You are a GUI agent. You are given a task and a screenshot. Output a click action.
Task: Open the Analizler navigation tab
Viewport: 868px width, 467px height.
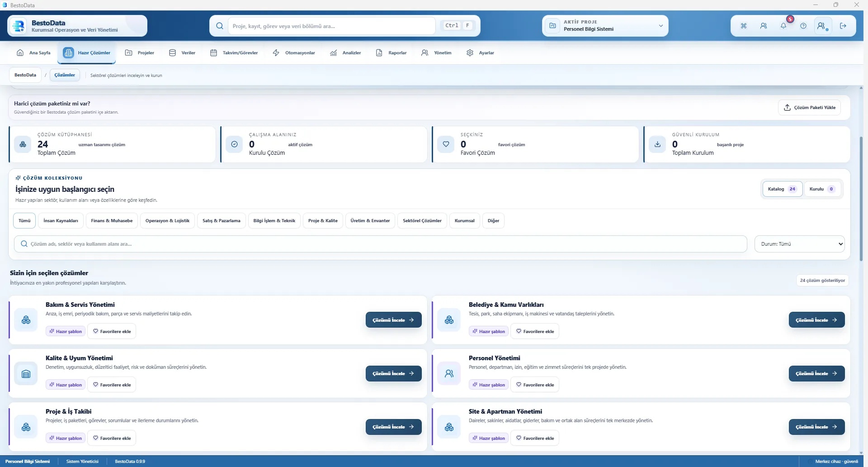346,53
